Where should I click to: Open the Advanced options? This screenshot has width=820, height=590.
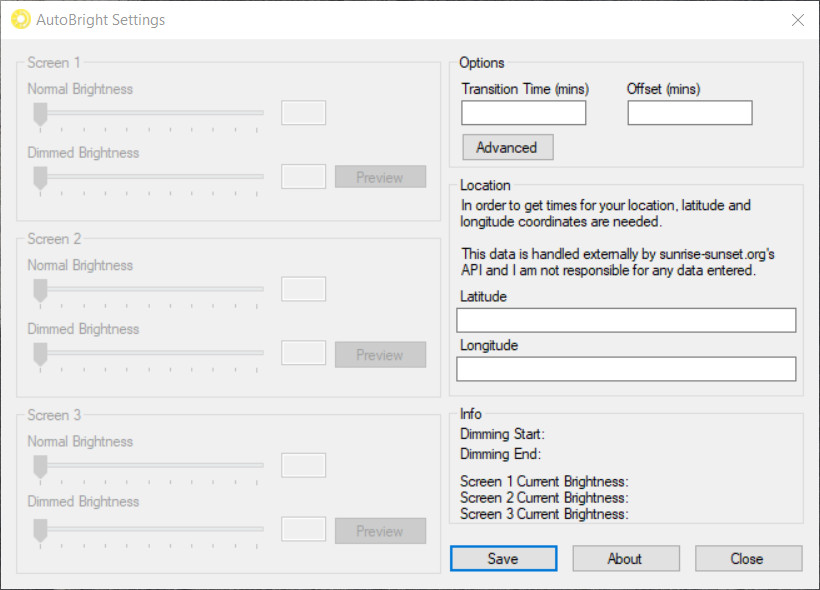[507, 148]
